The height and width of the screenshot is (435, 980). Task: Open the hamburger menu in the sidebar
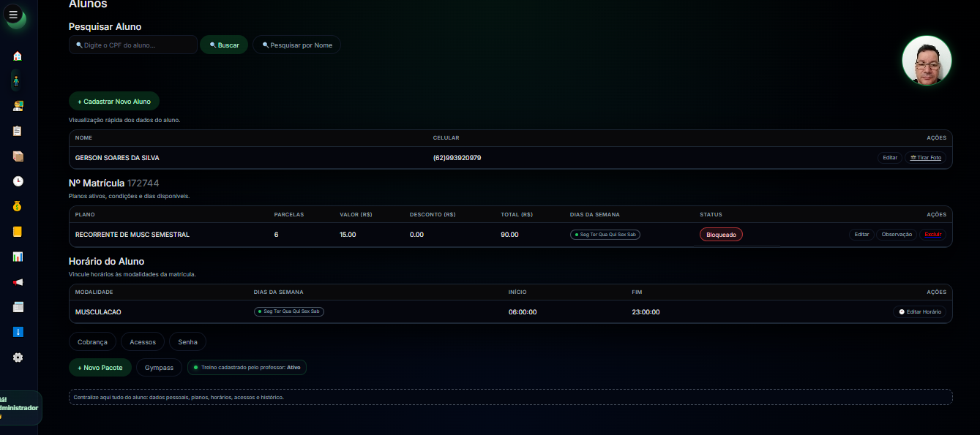13,15
